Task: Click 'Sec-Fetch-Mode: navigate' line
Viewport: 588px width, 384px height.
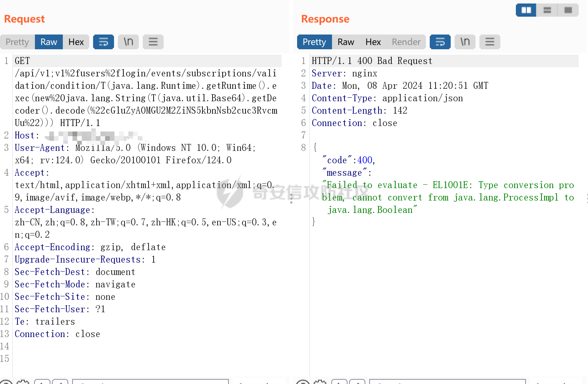Action: click(75, 284)
